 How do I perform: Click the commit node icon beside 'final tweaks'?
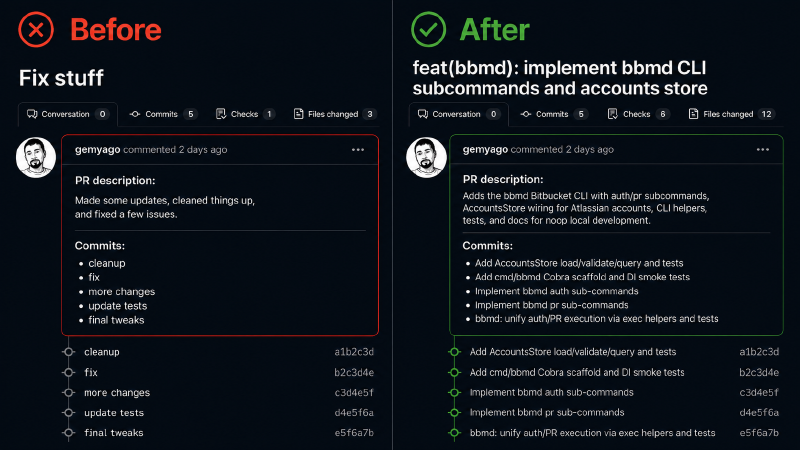pos(68,433)
